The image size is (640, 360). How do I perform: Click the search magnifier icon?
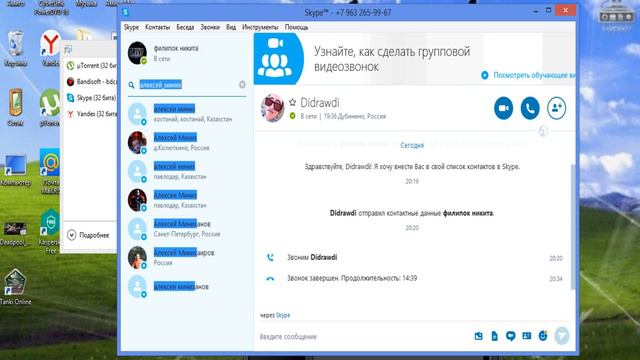(x=131, y=85)
